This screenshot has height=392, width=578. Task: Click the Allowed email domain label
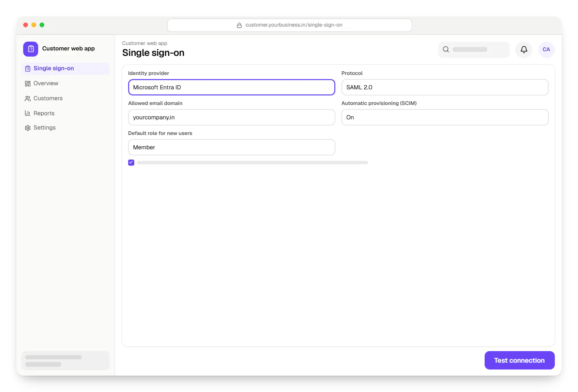pos(155,103)
